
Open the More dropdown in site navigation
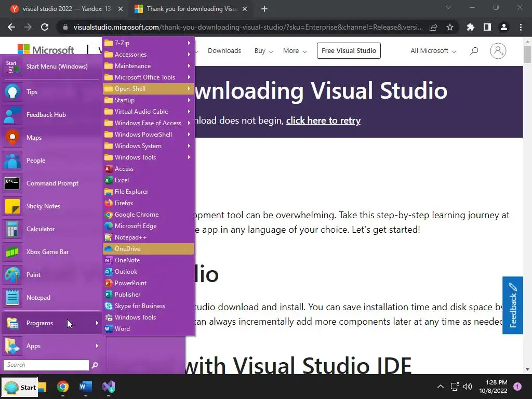pyautogui.click(x=295, y=51)
